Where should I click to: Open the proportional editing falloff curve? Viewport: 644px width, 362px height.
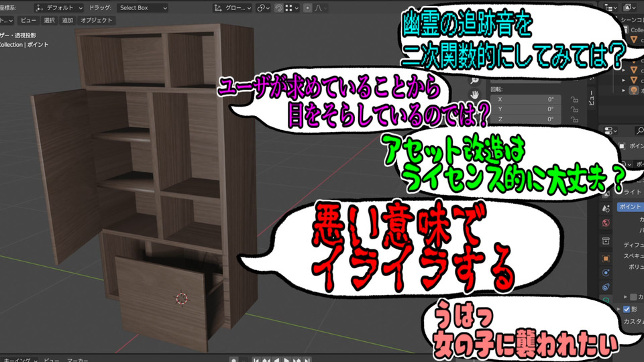pos(321,8)
